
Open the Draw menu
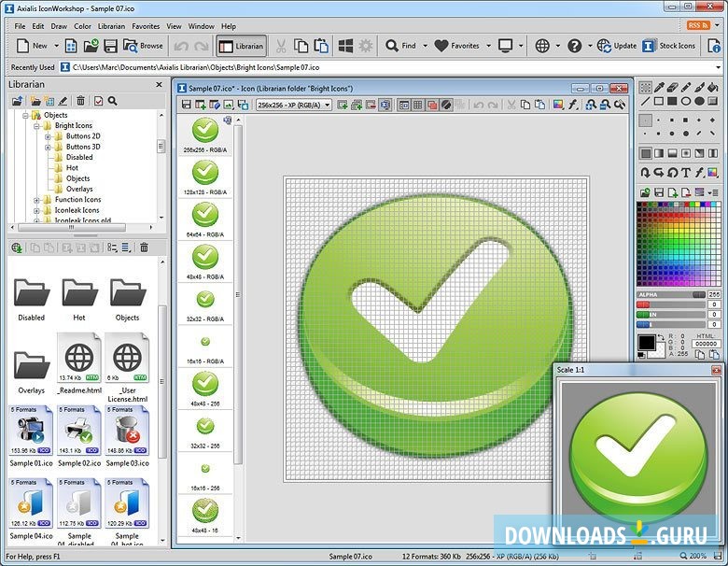tap(59, 26)
